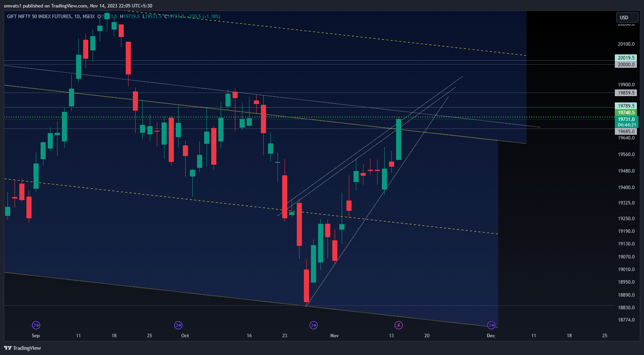Click the 19325.0 price scale value
The image size is (644, 355).
tap(626, 203)
